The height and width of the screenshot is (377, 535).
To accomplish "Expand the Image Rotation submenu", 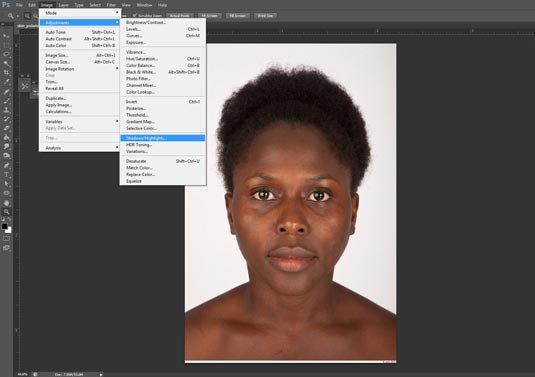I will (x=79, y=69).
